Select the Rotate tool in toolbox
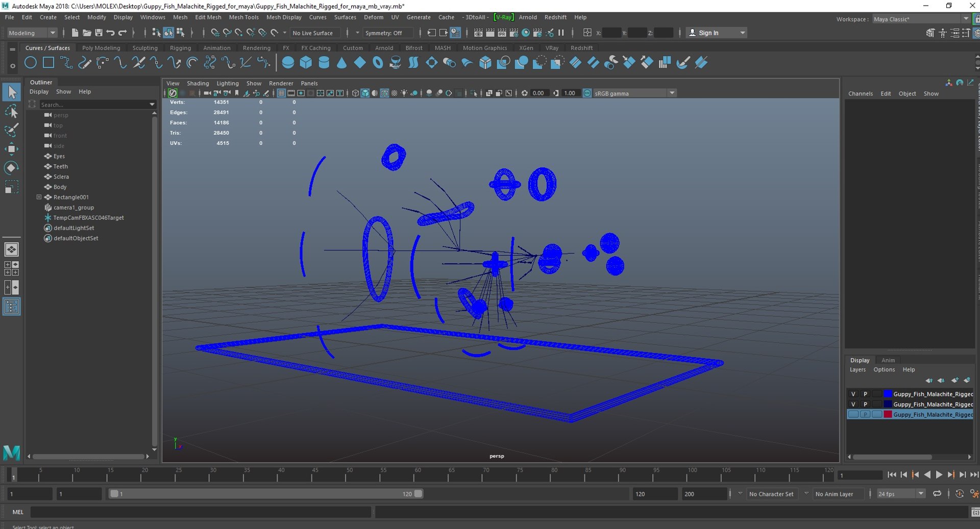The image size is (980, 529). click(x=11, y=168)
